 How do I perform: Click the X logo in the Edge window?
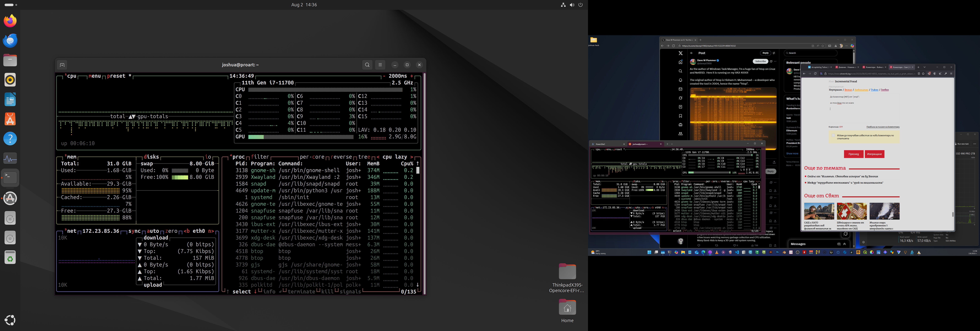point(681,53)
